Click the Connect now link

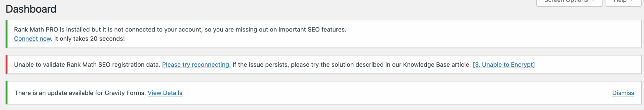32,39
